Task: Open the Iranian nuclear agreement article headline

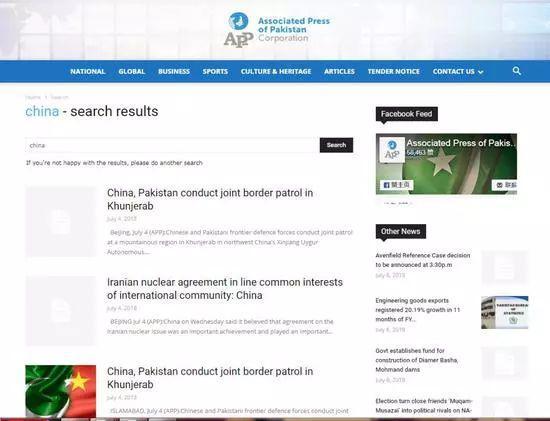Action: [225, 289]
